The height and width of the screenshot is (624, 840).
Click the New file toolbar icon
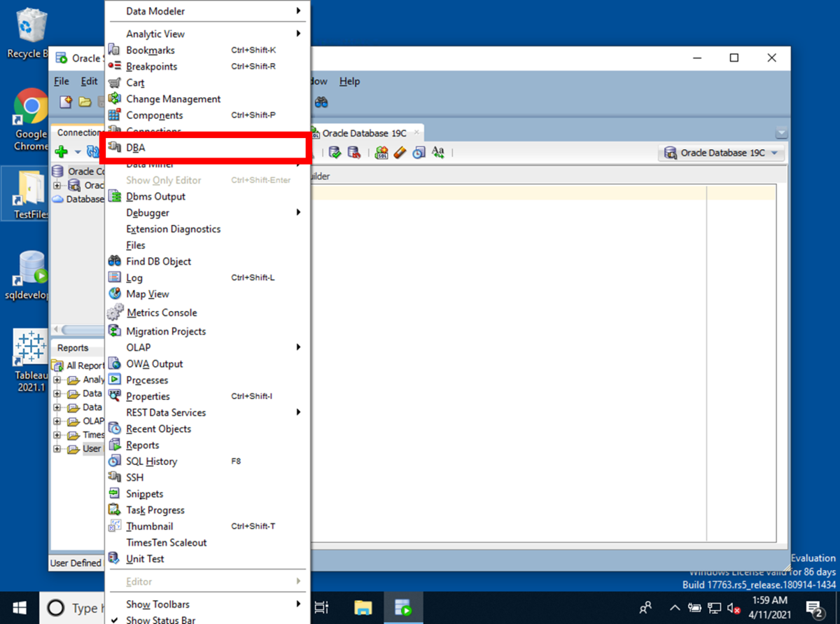pos(66,102)
